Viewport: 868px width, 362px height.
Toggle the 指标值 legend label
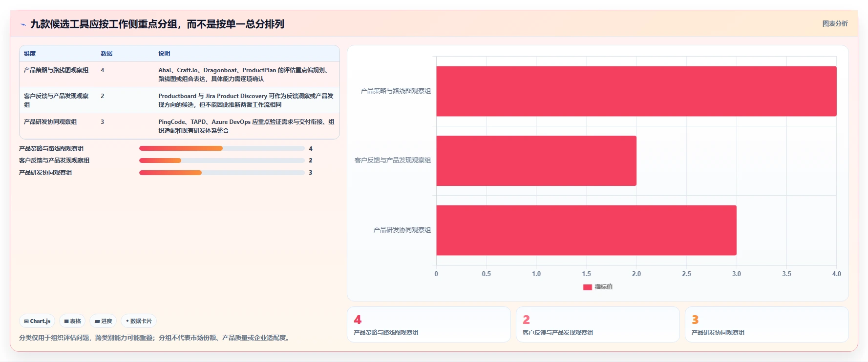603,287
